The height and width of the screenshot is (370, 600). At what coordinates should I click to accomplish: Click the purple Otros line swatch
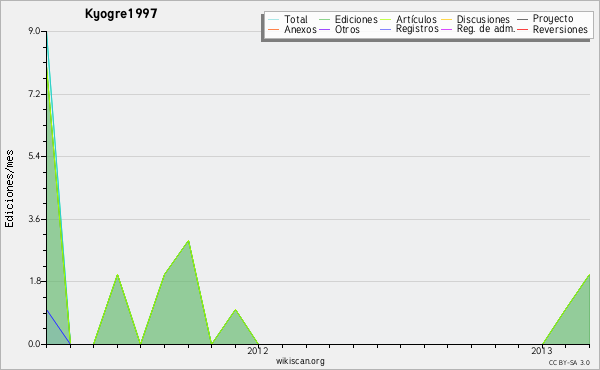(324, 29)
